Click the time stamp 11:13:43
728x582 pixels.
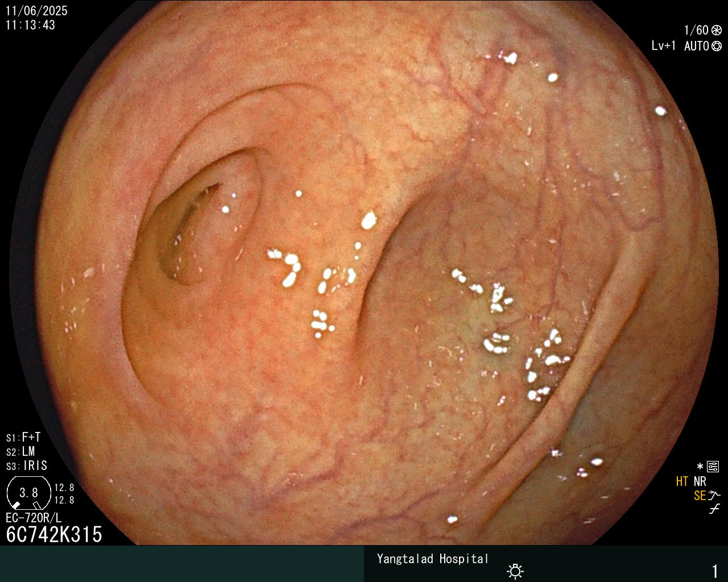click(30, 25)
